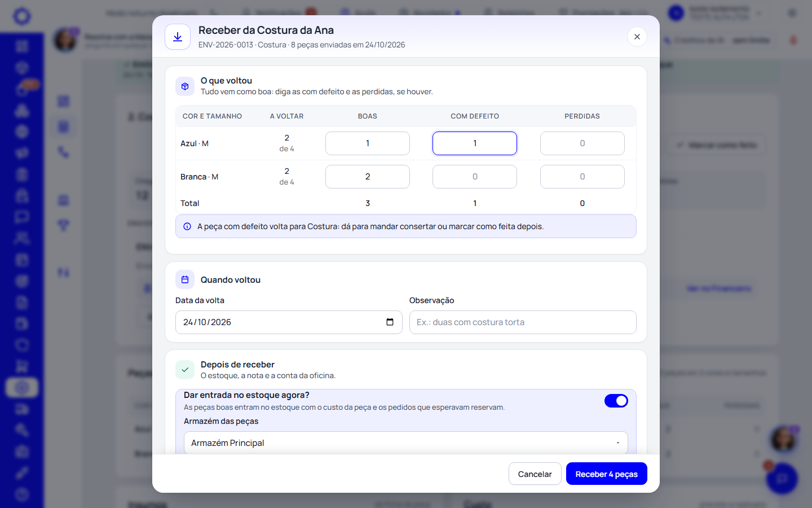
Task: Open the Armazém das peças dropdown
Action: coord(406,443)
